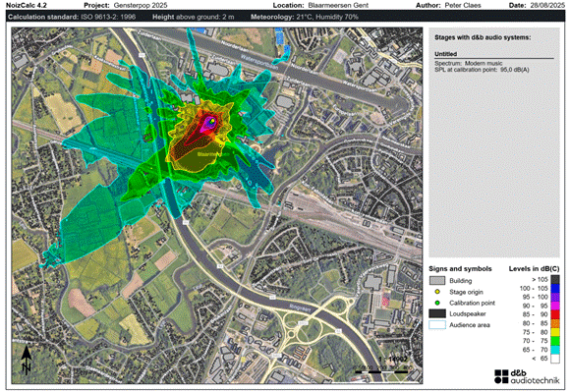Click the black Loudspeaker legend symbol
570x392 pixels.
(x=437, y=313)
